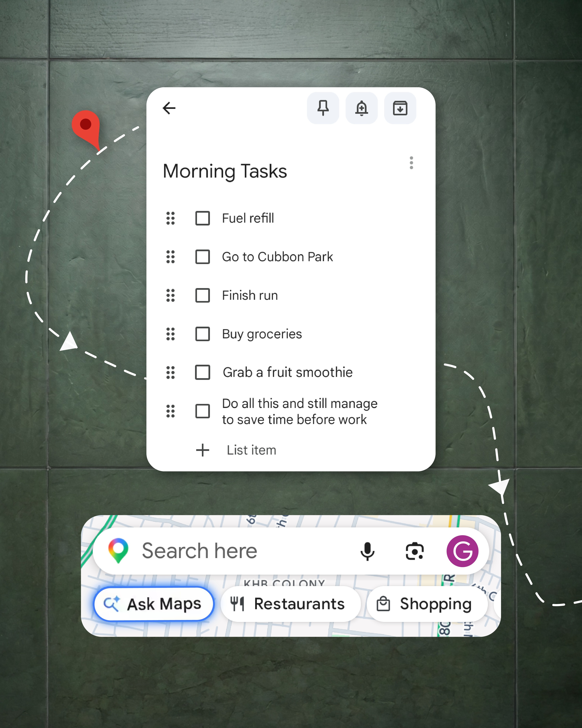
Task: Tap the Shopping chip
Action: pos(427,604)
